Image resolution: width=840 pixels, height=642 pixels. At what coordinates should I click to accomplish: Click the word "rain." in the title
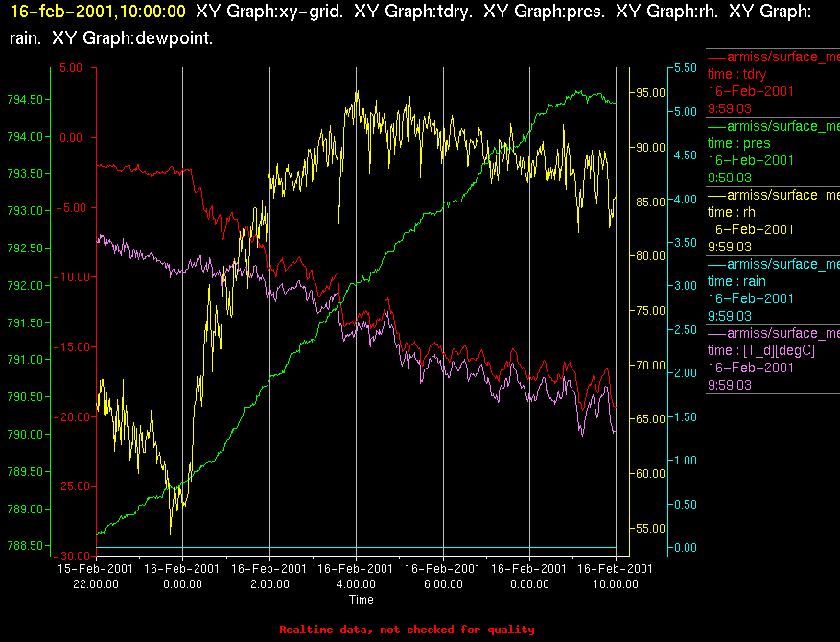(x=26, y=38)
